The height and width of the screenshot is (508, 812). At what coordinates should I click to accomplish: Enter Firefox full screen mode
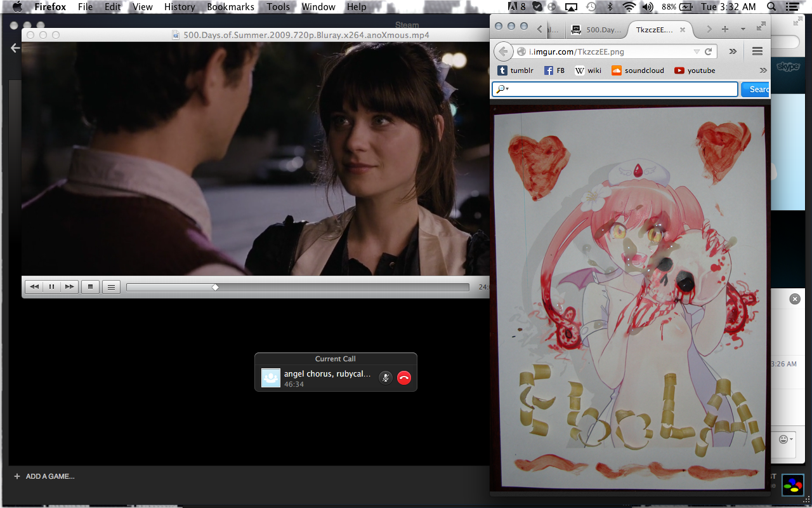pos(761,27)
